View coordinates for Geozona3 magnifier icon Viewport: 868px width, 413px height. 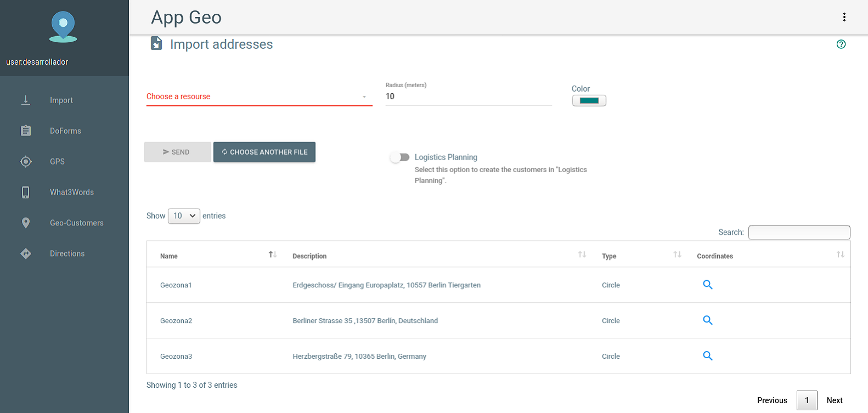click(708, 356)
